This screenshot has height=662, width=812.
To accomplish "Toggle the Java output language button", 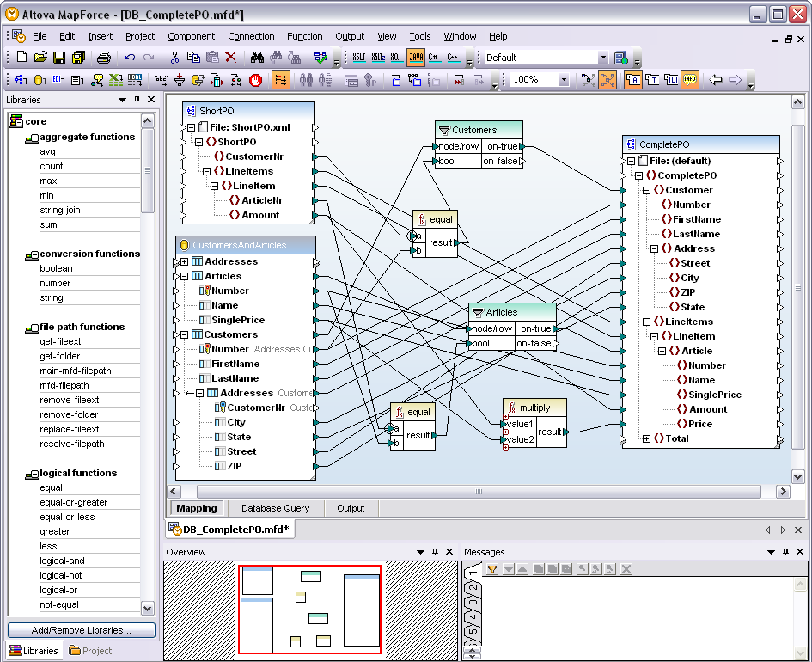I will [416, 57].
